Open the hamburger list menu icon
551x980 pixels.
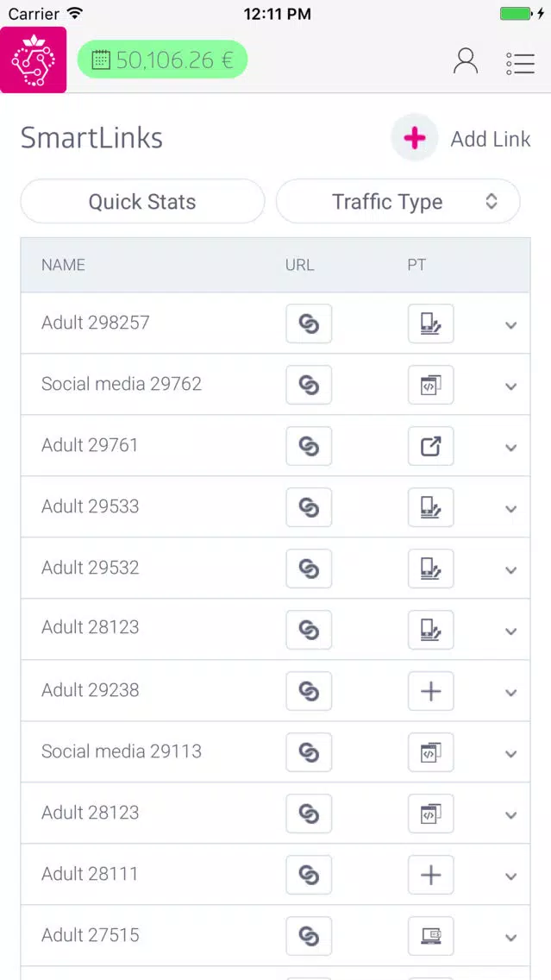point(521,63)
